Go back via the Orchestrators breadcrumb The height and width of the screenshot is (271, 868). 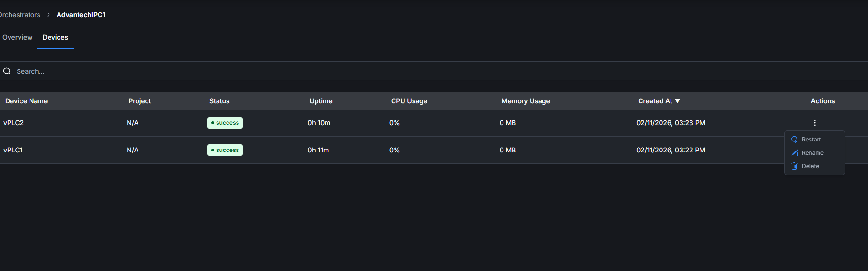pyautogui.click(x=20, y=15)
